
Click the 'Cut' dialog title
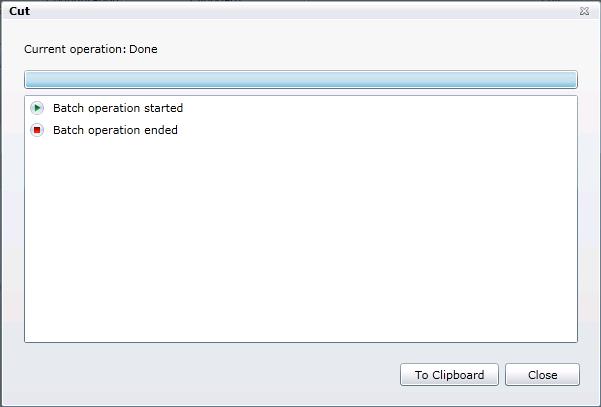tap(20, 12)
